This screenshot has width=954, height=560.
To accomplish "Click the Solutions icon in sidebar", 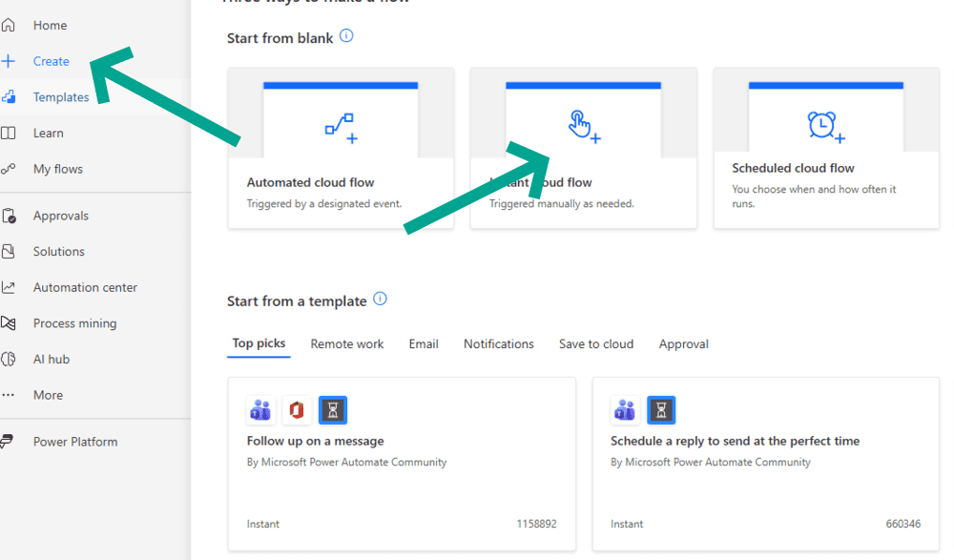I will pyautogui.click(x=8, y=252).
